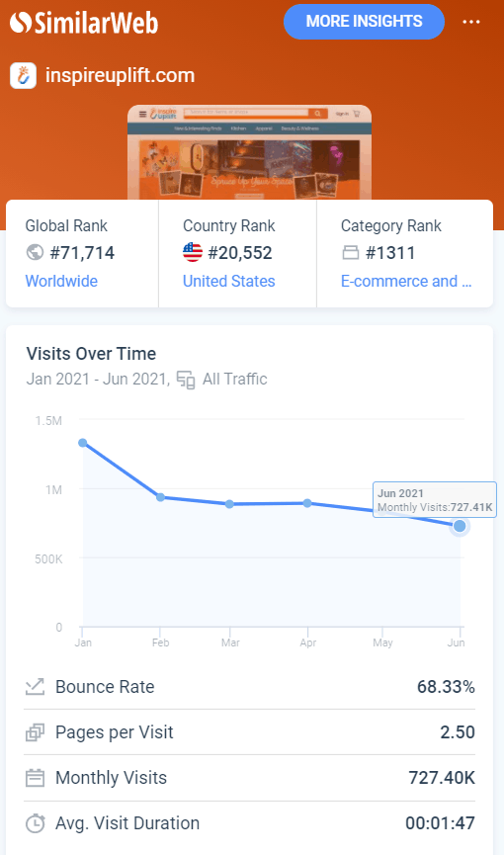Image resolution: width=504 pixels, height=855 pixels.
Task: Click the 1.5M axis label
Action: click(48, 421)
